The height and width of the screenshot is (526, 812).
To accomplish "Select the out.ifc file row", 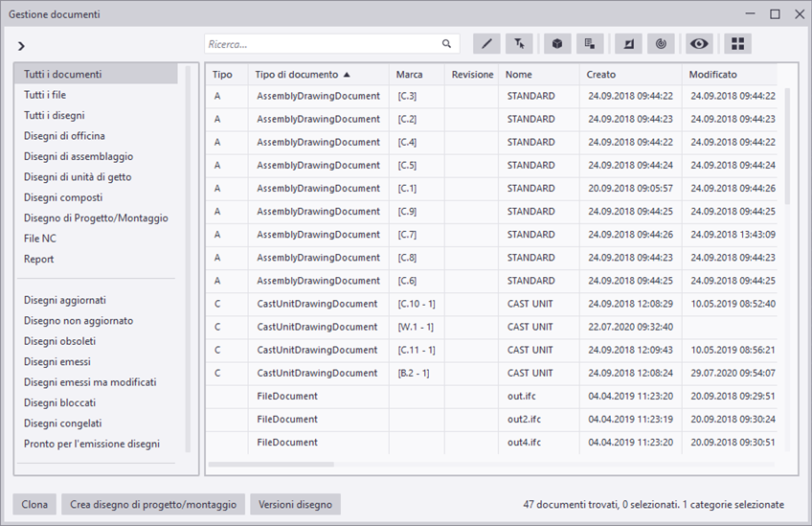I will click(491, 397).
